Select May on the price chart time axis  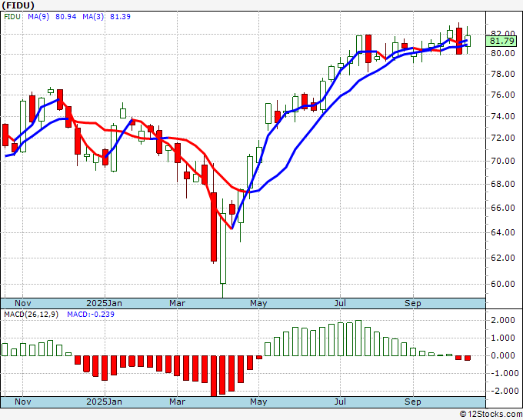[258, 303]
